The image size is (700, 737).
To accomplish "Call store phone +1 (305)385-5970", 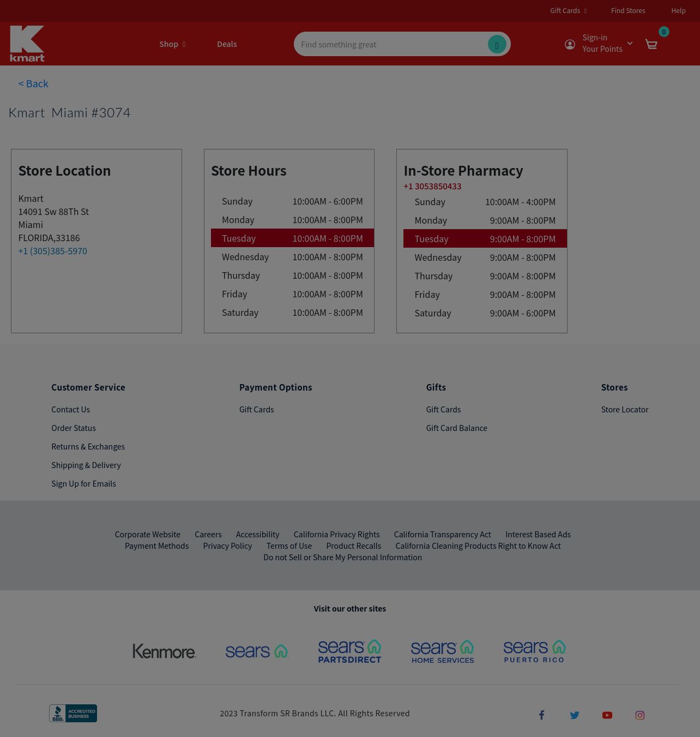I will tap(52, 251).
